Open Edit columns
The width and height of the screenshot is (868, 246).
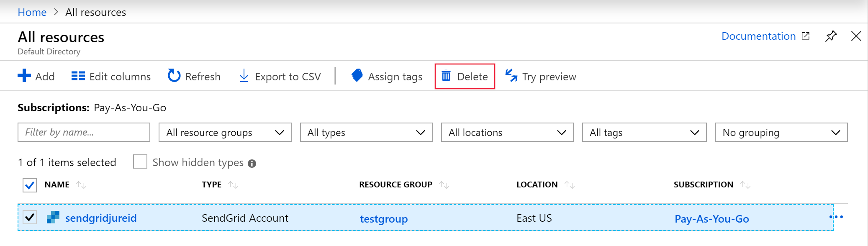(x=111, y=77)
